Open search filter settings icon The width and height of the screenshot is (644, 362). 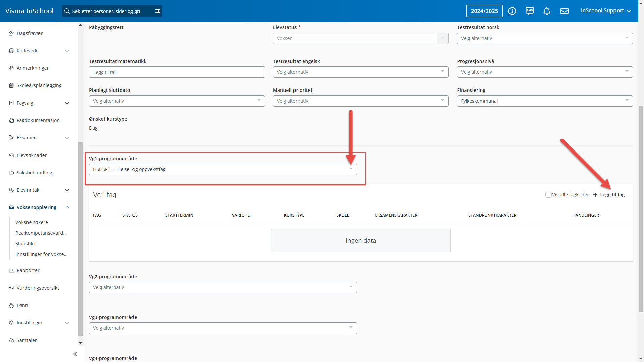158,11
